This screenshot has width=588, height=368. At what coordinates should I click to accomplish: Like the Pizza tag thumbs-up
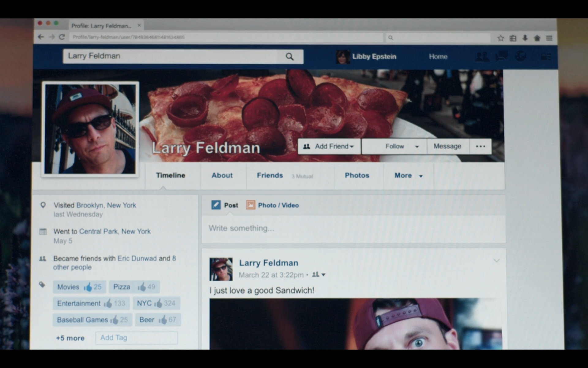142,287
